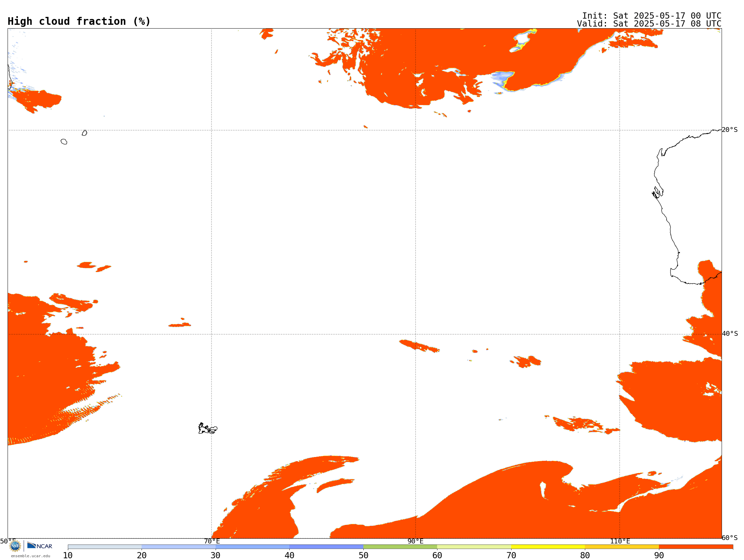Click the 50–60 green colorbar segment

[x=400, y=547]
